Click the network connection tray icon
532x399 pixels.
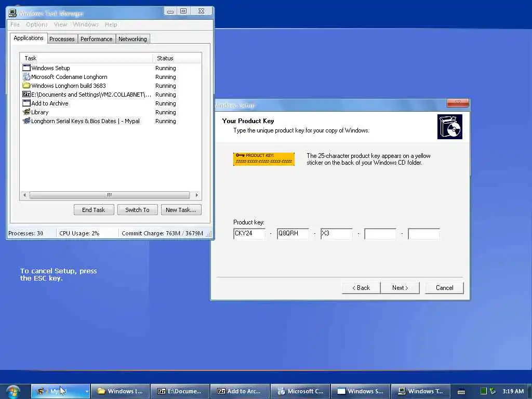pyautogui.click(x=493, y=391)
